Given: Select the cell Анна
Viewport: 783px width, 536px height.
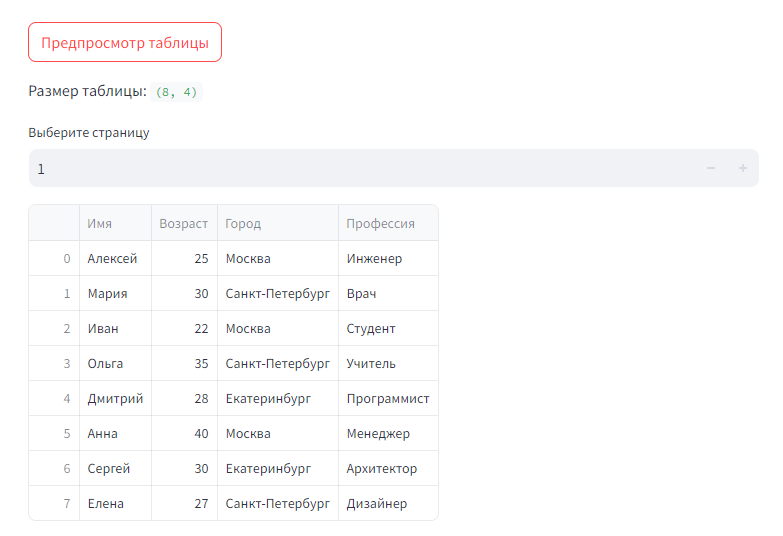Looking at the screenshot, I should coord(115,433).
